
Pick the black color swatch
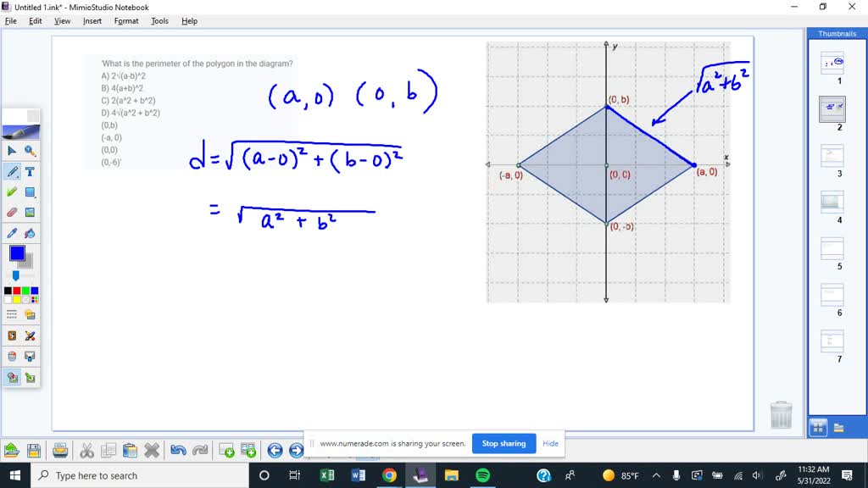[x=8, y=291]
